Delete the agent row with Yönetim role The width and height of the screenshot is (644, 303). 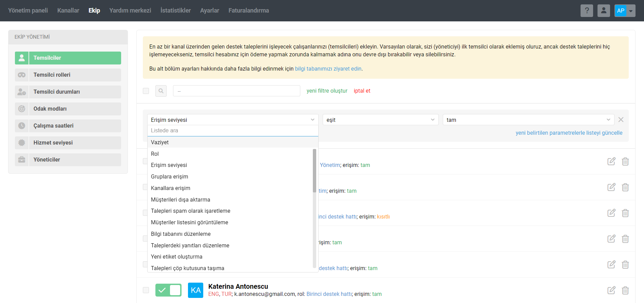click(625, 162)
